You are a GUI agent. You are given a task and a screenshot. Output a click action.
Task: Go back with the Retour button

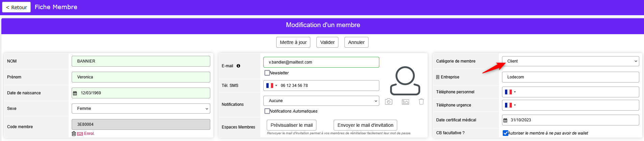(x=17, y=7)
